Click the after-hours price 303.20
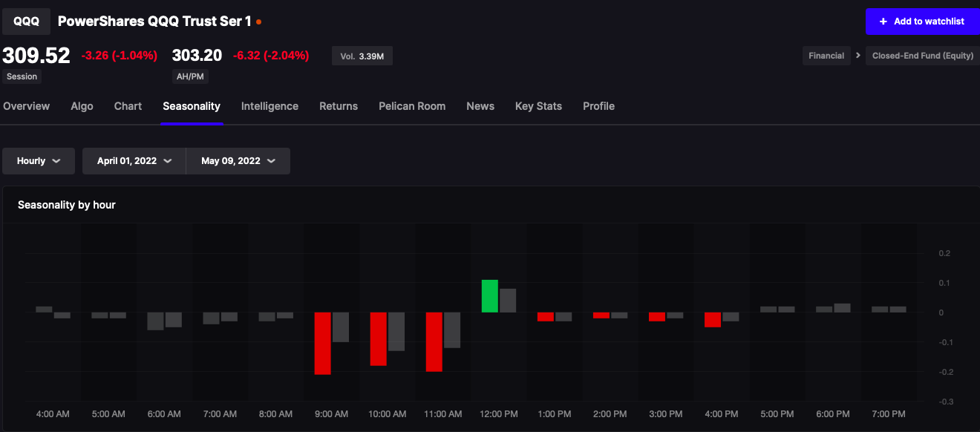 (x=197, y=55)
